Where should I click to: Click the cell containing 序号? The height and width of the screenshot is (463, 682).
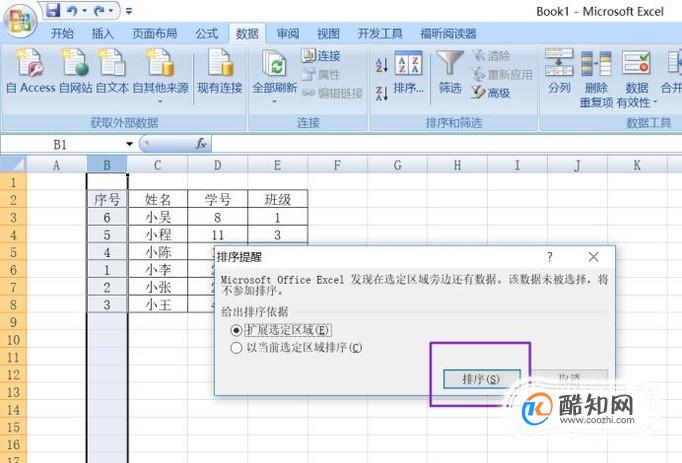(107, 200)
